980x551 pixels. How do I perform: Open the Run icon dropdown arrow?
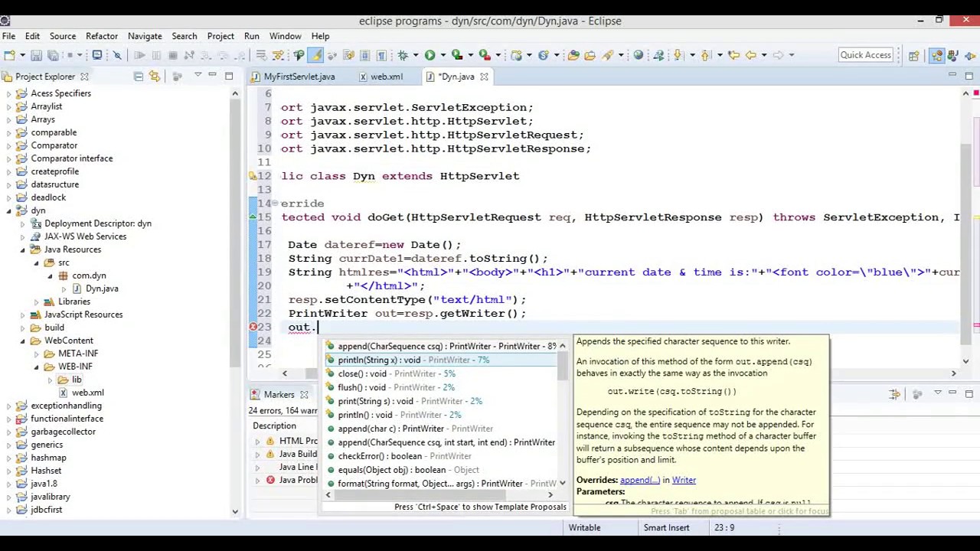443,55
